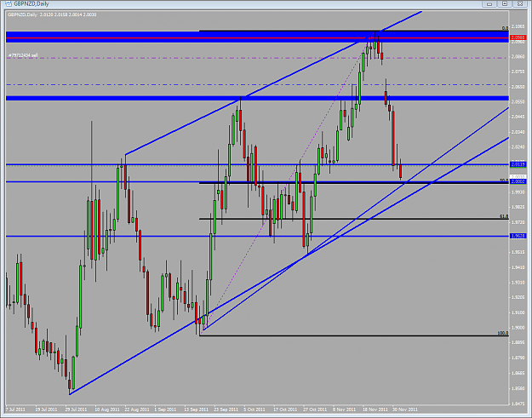Click the 1.9205 price scale label
Image resolution: width=532 pixels, height=418 pixels.
coord(518,298)
